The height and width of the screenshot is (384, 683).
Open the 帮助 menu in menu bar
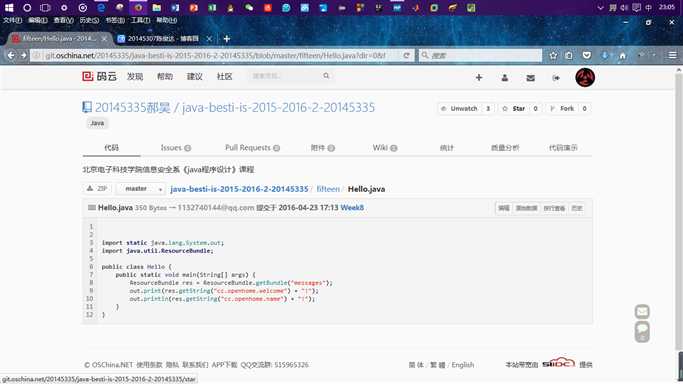(166, 20)
